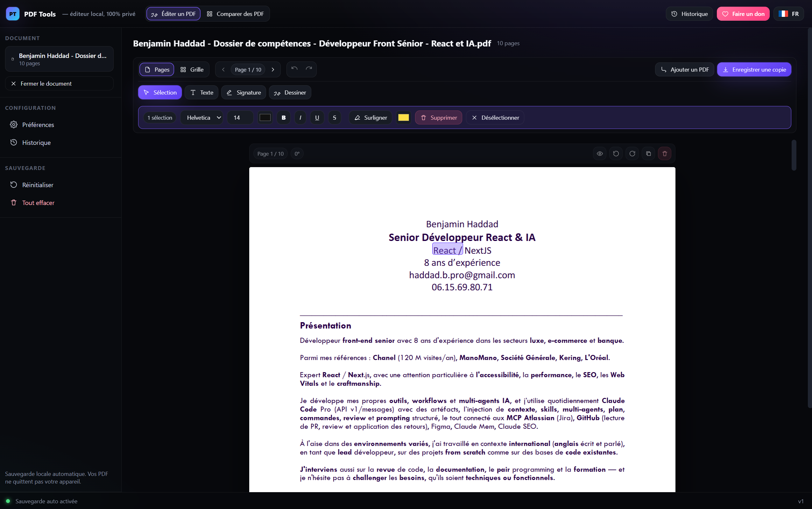
Task: Click the email haddad.b.pro@gmail.com text
Action: tap(462, 275)
